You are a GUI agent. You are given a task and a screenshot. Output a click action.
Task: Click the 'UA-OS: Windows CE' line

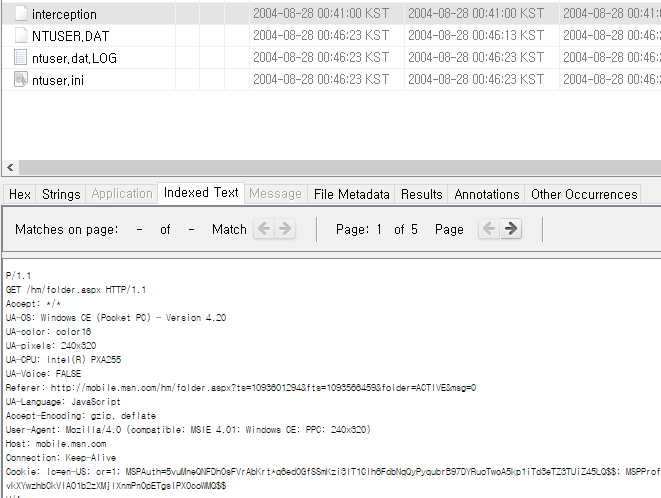click(x=116, y=318)
